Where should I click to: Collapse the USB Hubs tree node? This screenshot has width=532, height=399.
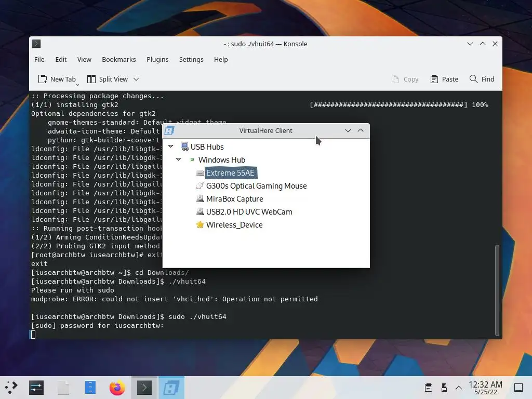pos(170,146)
